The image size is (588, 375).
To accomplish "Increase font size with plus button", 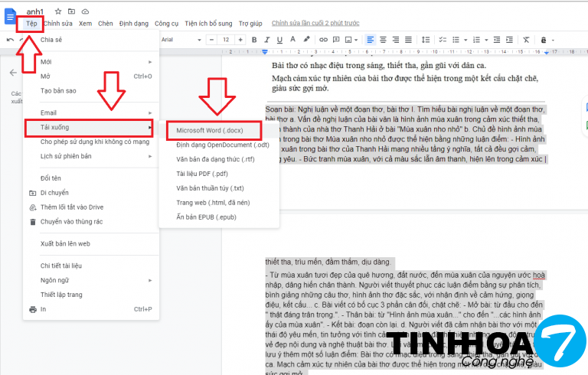I will coord(240,39).
